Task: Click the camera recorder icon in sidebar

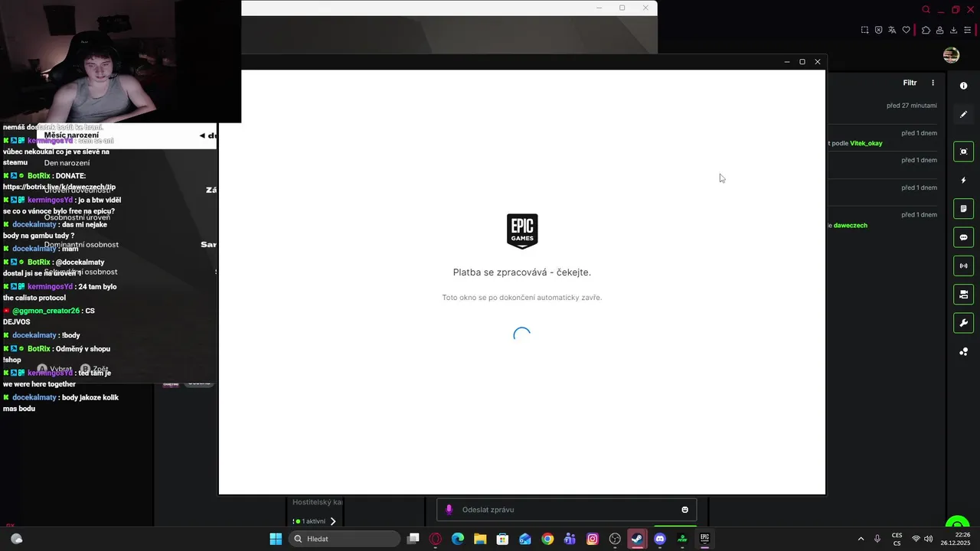Action: point(964,294)
